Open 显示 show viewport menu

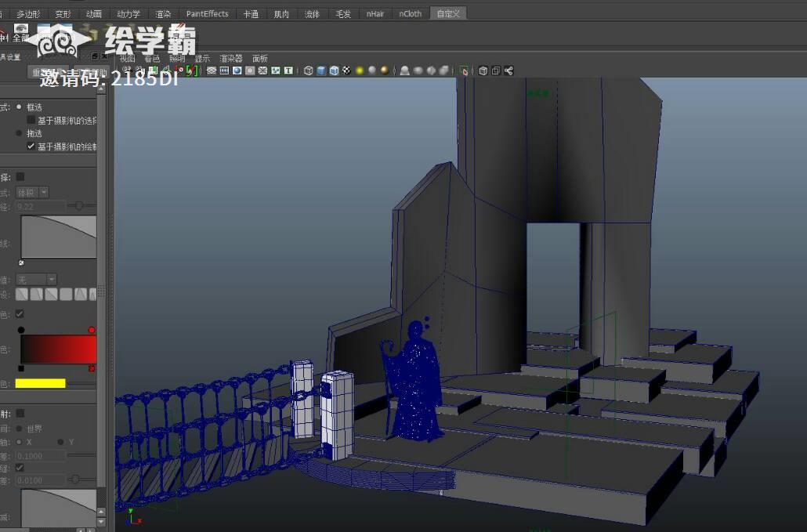click(x=202, y=58)
